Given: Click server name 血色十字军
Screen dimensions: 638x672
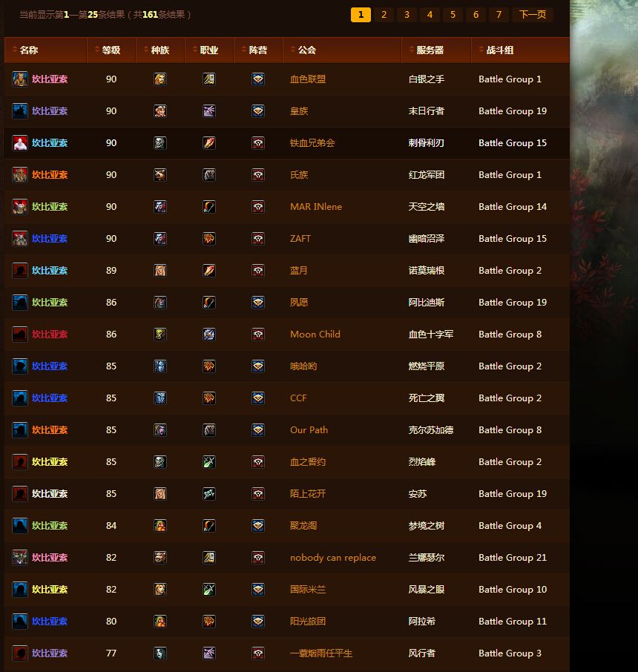Looking at the screenshot, I should pyautogui.click(x=431, y=335).
